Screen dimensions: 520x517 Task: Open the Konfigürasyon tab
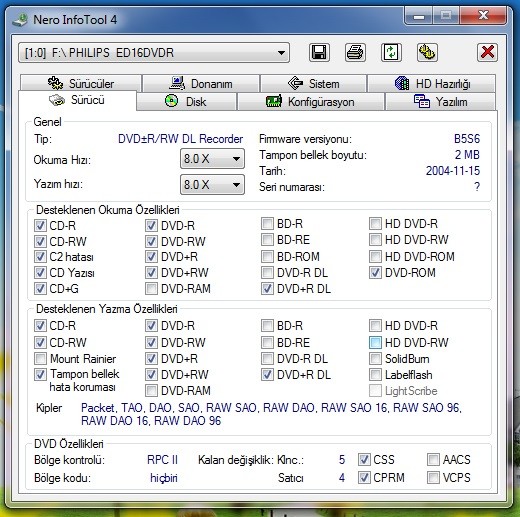coord(311,101)
